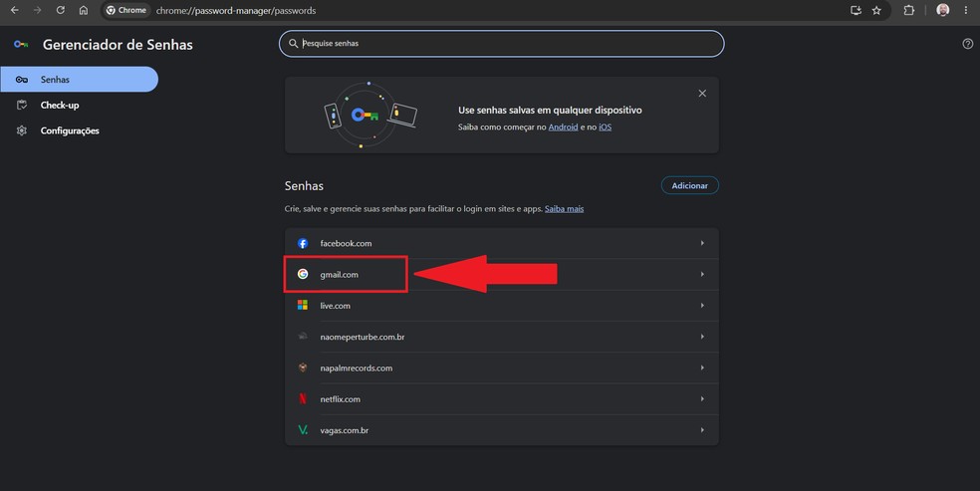The image size is (980, 491).
Task: Expand napalmrecords.com row chevron arrow
Action: (x=702, y=368)
